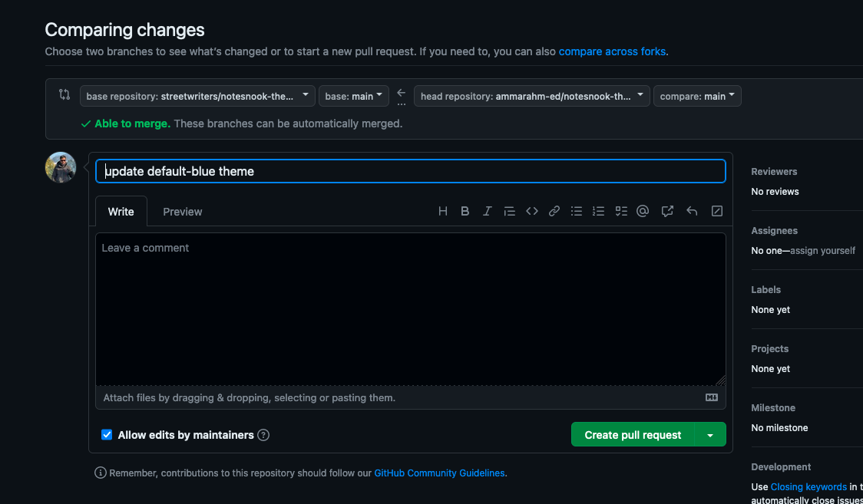Click the pull request title field

(x=410, y=171)
